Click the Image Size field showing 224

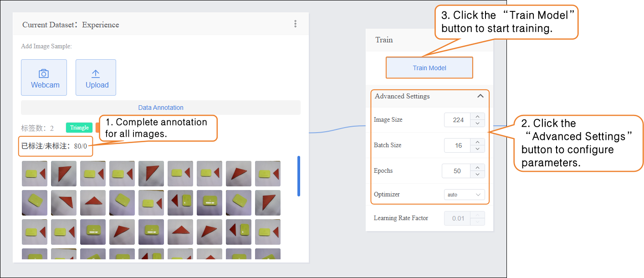point(458,120)
